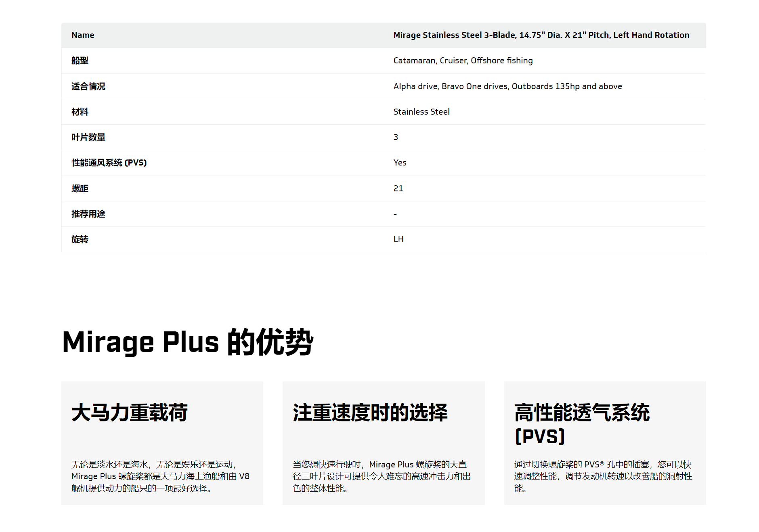The image size is (759, 532).
Task: Click the 材料 row label
Action: tap(80, 112)
